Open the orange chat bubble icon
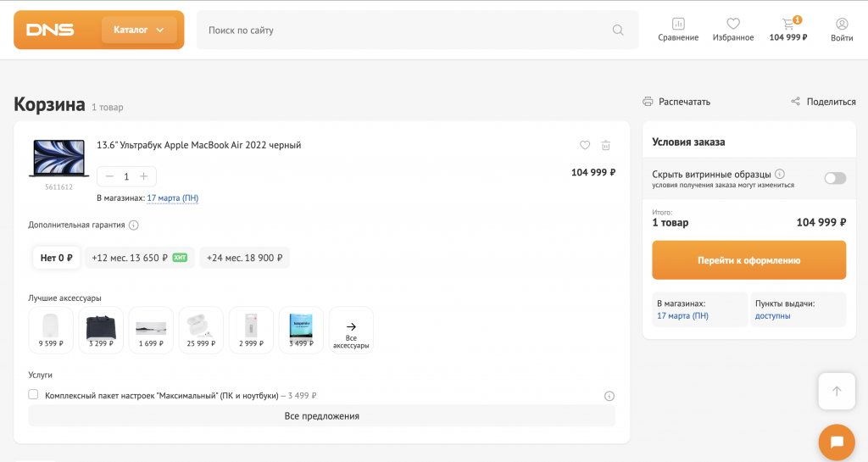The height and width of the screenshot is (462, 868). coord(837,442)
